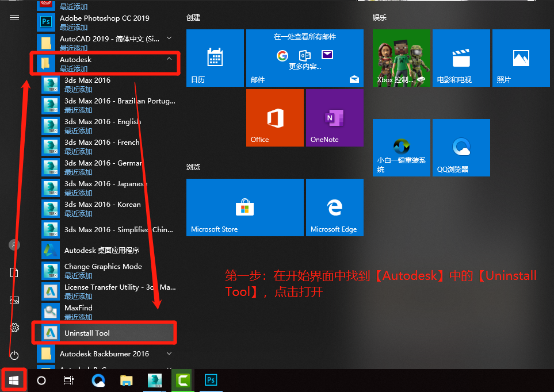Image resolution: width=554 pixels, height=392 pixels.
Task: Open the 电影和电视 tile
Action: [x=461, y=58]
